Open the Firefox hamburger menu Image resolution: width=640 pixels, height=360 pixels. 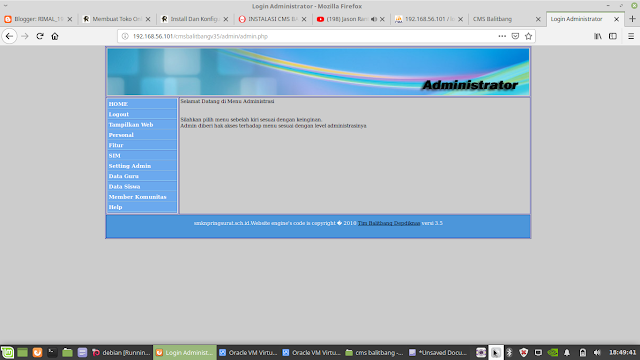(631, 36)
